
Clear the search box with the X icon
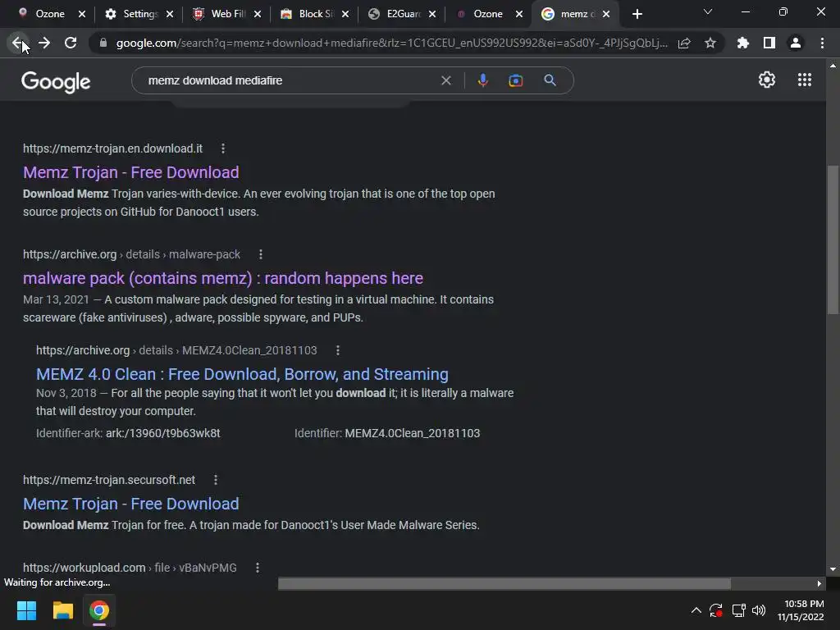click(445, 80)
